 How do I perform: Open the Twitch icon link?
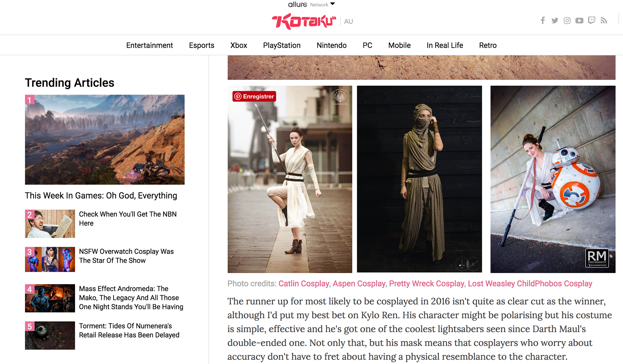tap(592, 21)
